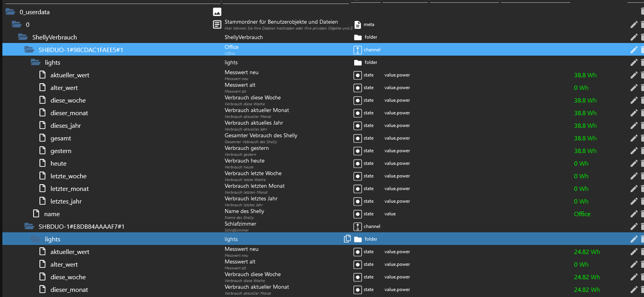Image resolution: width=644 pixels, height=297 pixels.
Task: Edit the dieses_jahr state object
Action: pos(634,125)
